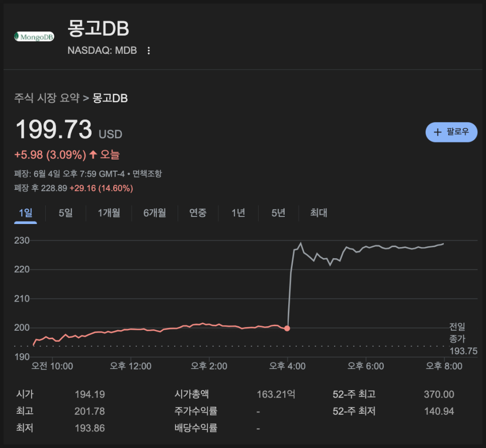486x448 pixels.
Task: Show the 1년 chart range
Action: coord(238,213)
